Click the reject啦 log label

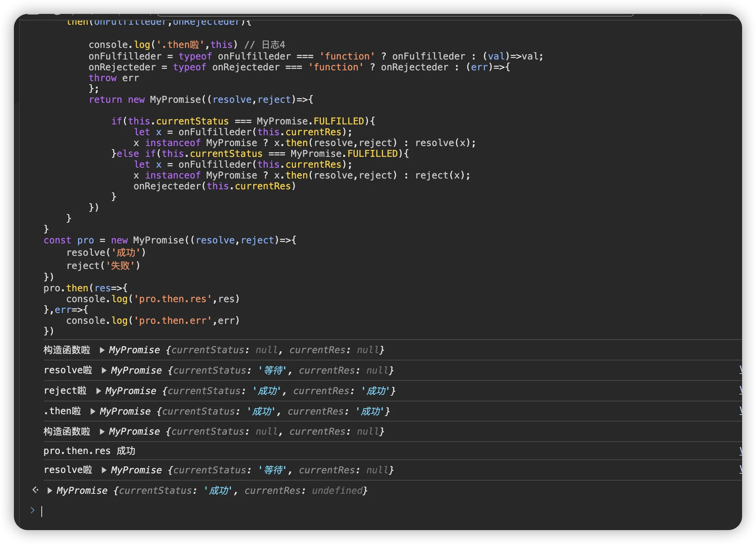point(65,391)
